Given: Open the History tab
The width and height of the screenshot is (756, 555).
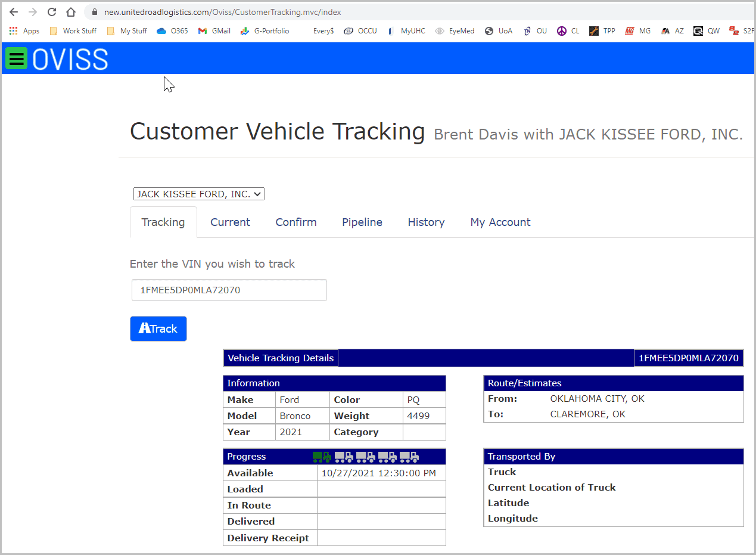Looking at the screenshot, I should coord(426,222).
